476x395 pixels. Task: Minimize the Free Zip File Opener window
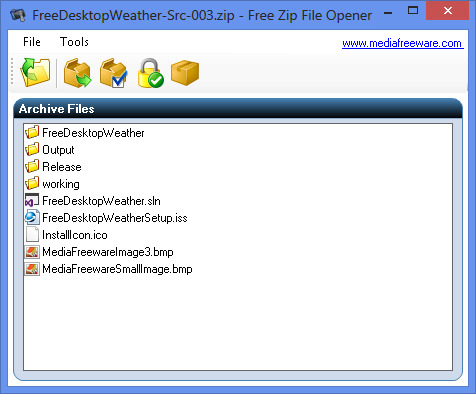point(388,13)
